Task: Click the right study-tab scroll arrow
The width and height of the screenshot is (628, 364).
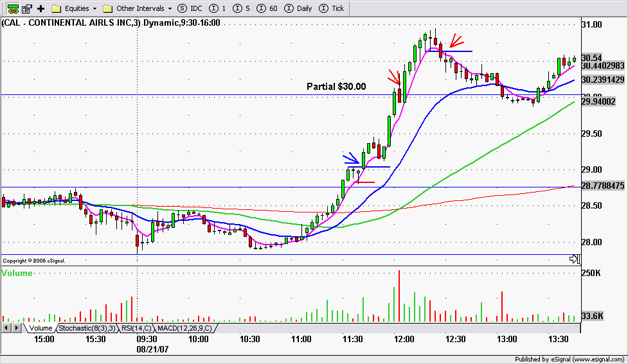Action: [x=17, y=328]
